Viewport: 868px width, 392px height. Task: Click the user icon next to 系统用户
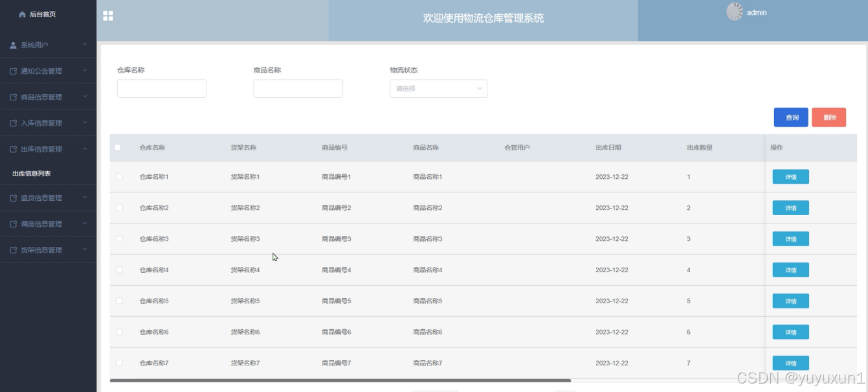coord(14,45)
